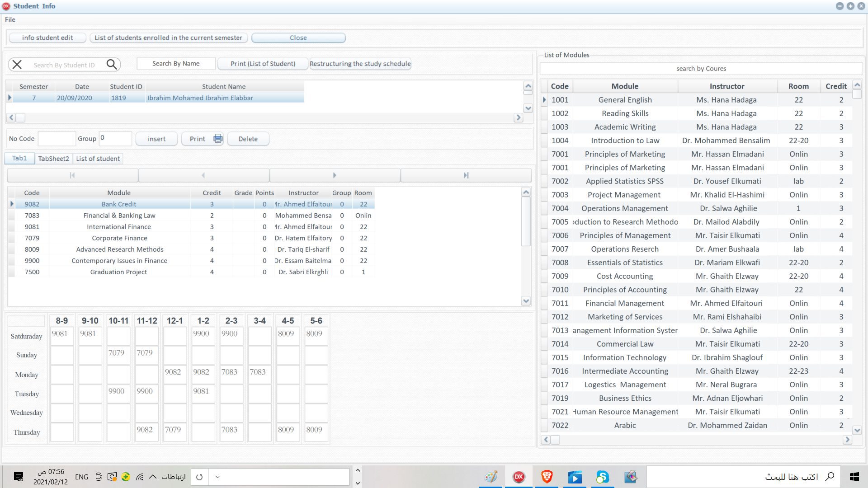Click up arrow of enrolled courses grid scrollbar
Viewport: 868px width, 488px height.
[526, 192]
